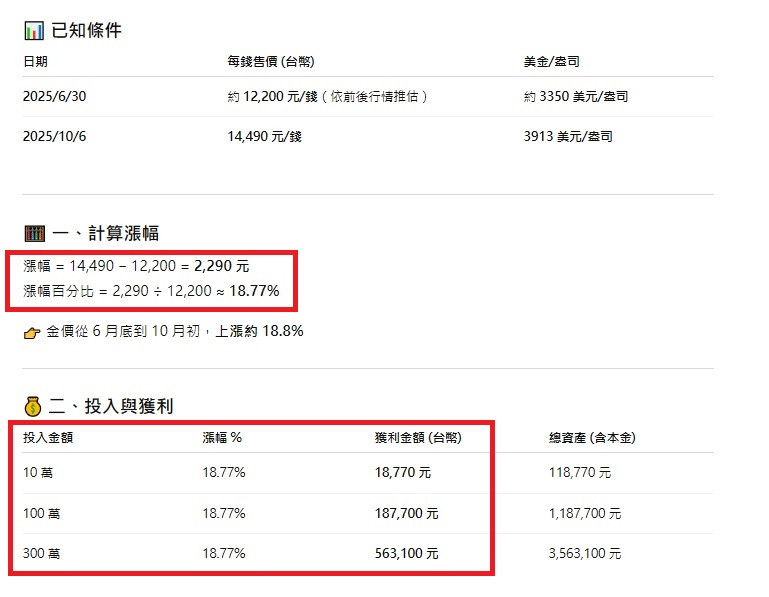The height and width of the screenshot is (597, 769).
Task: Click the 3,563,100 元 total assets cell
Action: (585, 553)
